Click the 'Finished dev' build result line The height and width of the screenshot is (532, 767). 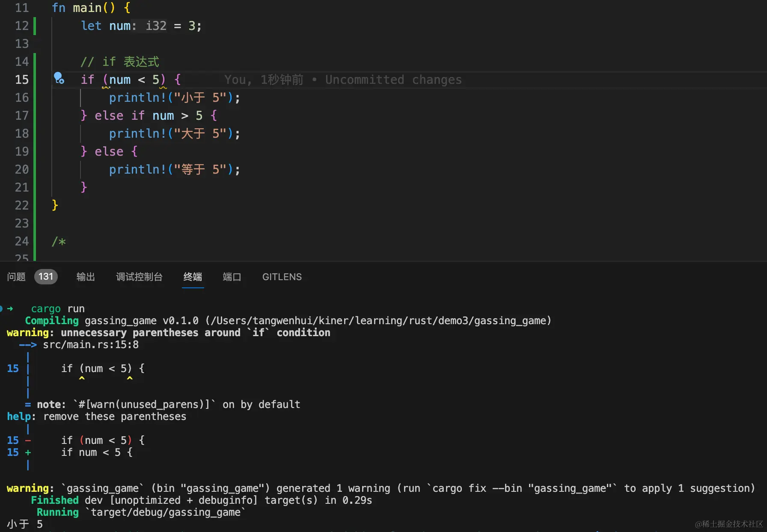point(202,500)
